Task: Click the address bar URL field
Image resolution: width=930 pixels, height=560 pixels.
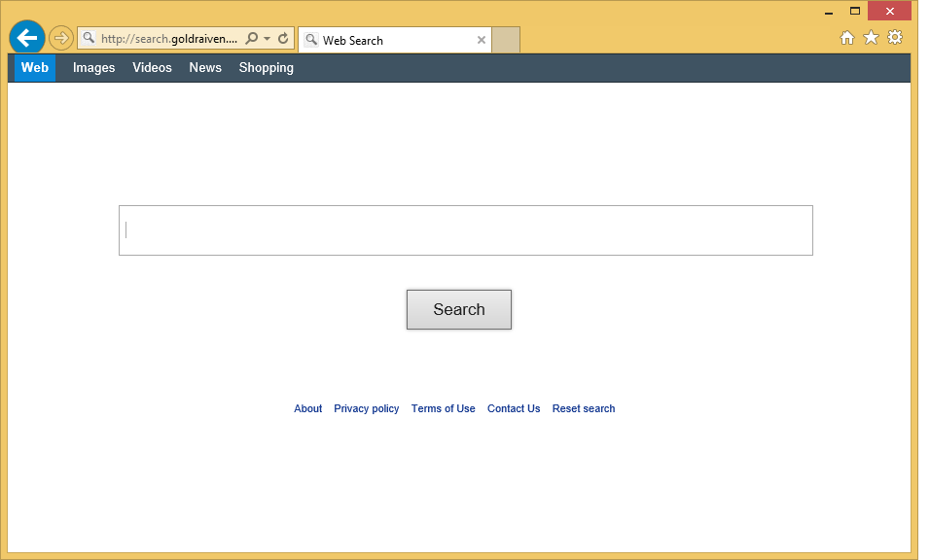Action: 167,39
